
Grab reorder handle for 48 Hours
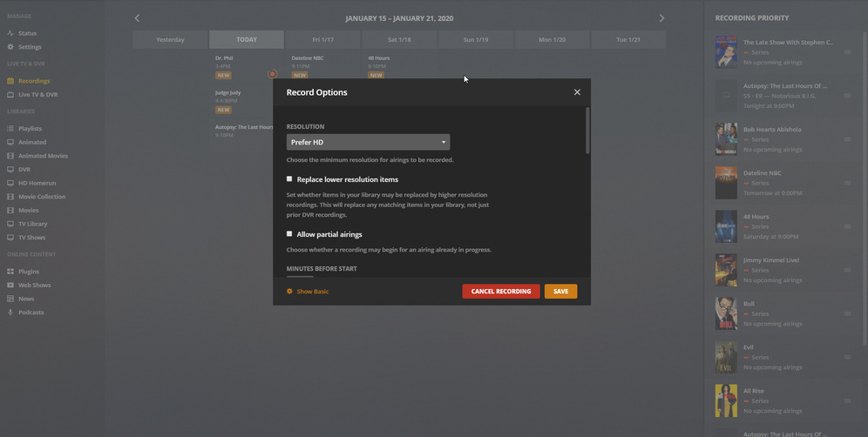tap(847, 227)
